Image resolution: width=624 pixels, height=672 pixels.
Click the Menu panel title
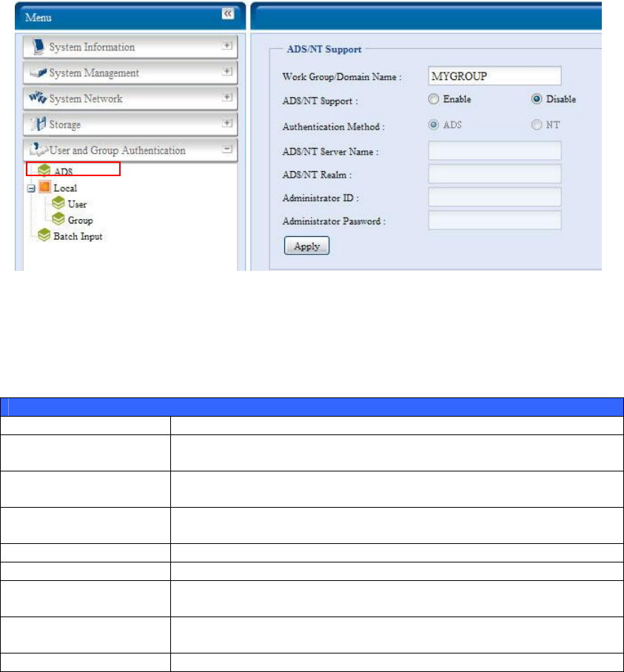tap(38, 18)
